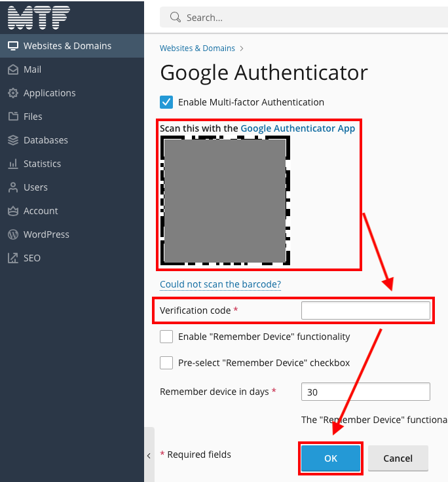Check Pre-select "Remember Device" checkbox
Screen dimensions: 448x482
click(166, 363)
